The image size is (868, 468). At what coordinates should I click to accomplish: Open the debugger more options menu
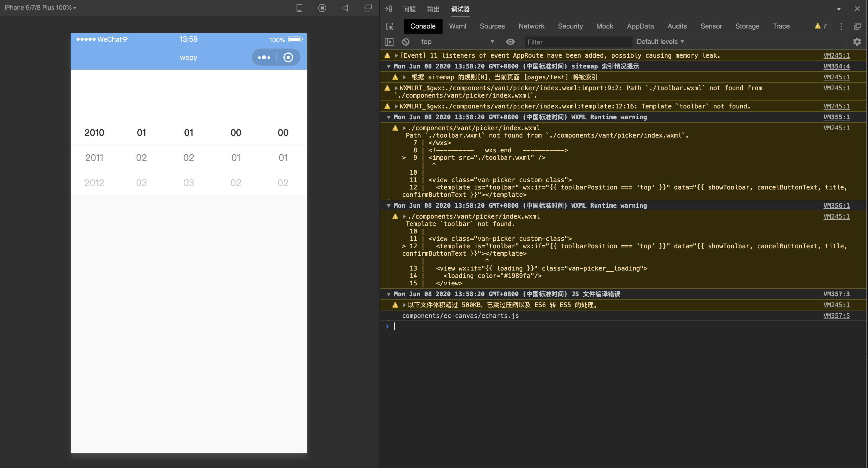(841, 26)
